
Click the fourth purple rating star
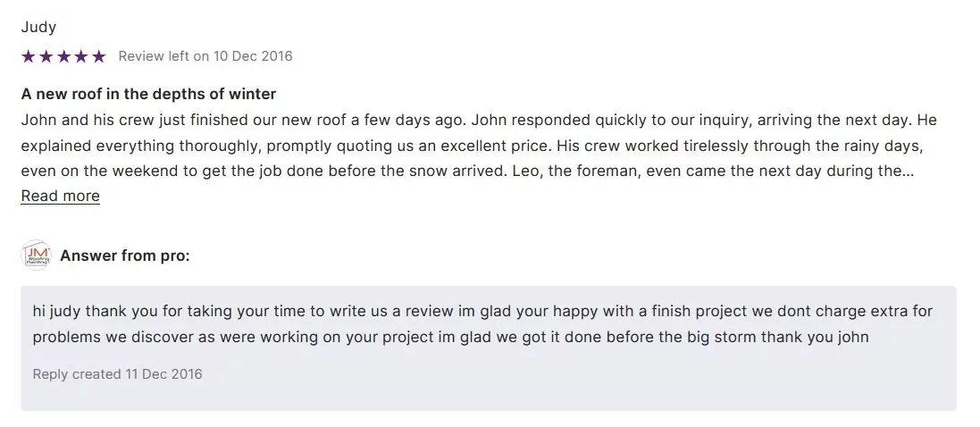click(x=80, y=56)
